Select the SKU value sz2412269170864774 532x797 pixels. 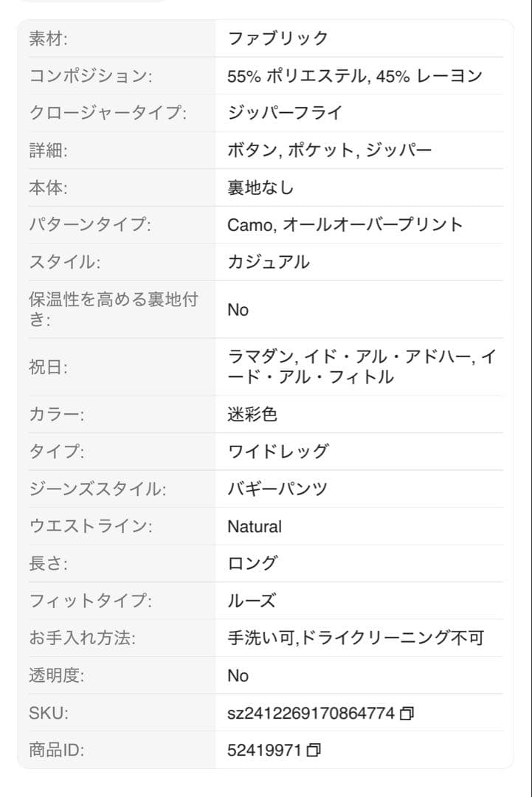[x=311, y=713]
